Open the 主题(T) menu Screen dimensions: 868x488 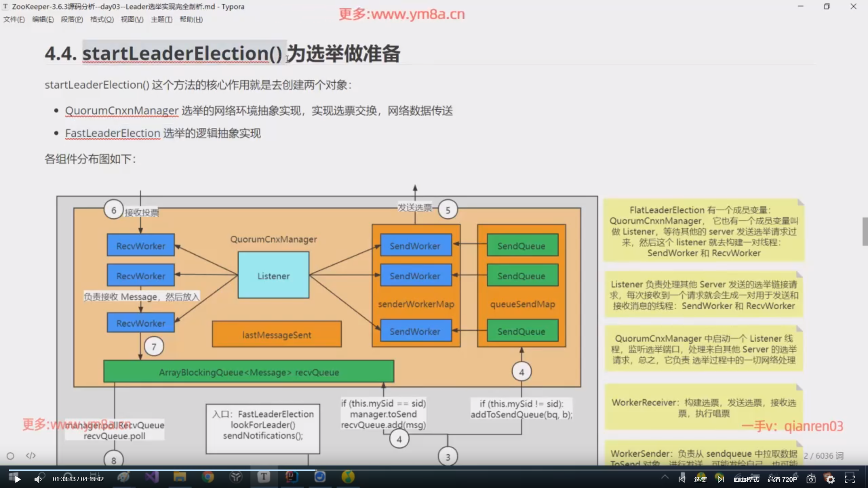pyautogui.click(x=161, y=19)
